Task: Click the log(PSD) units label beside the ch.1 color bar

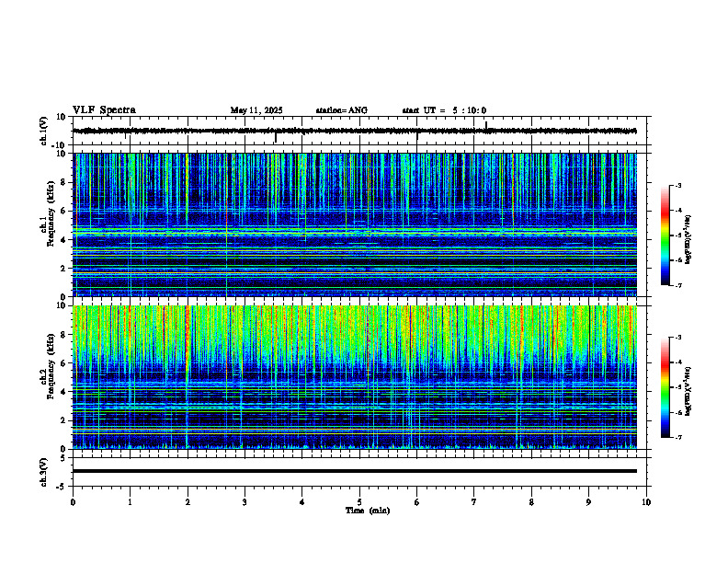Action: [688, 239]
